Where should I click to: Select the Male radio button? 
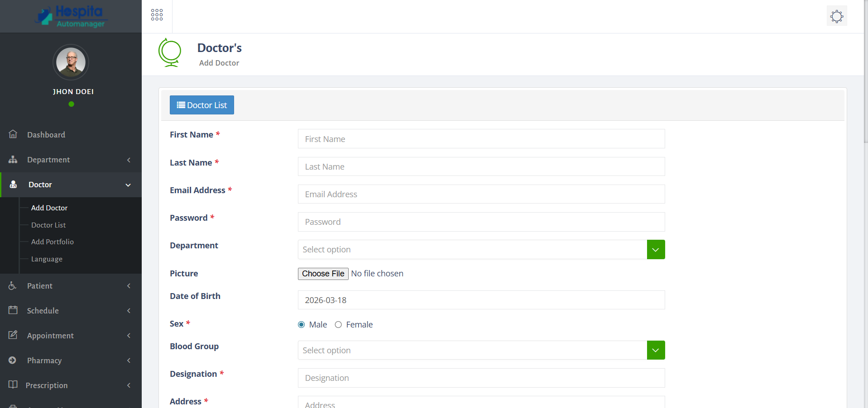[x=301, y=325]
